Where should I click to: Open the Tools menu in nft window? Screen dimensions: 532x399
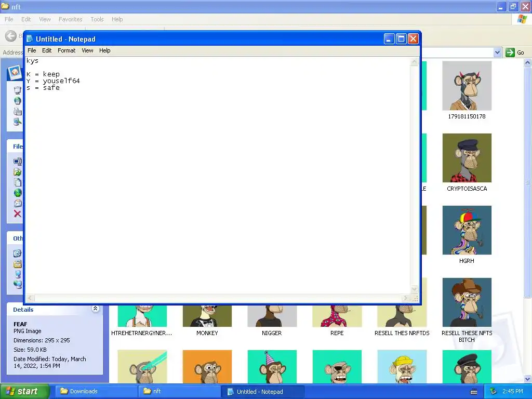(97, 19)
